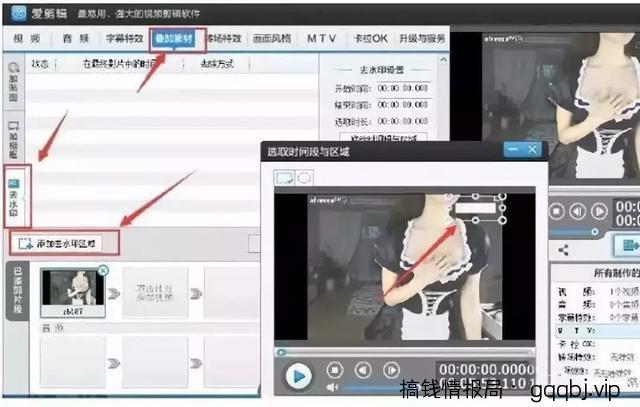Switch to the 视频 tab
Image resolution: width=640 pixels, height=407 pixels.
[x=27, y=39]
